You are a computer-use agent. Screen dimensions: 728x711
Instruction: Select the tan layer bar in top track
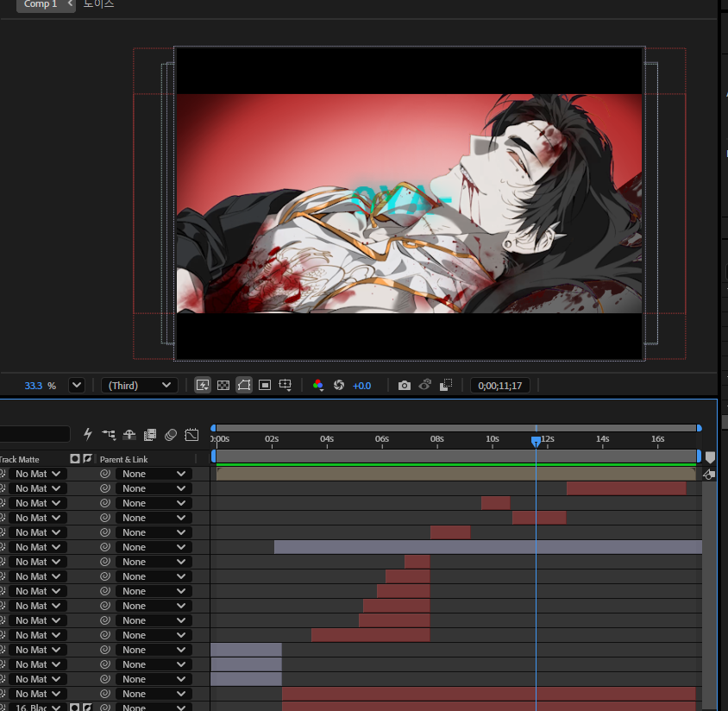tap(456, 474)
